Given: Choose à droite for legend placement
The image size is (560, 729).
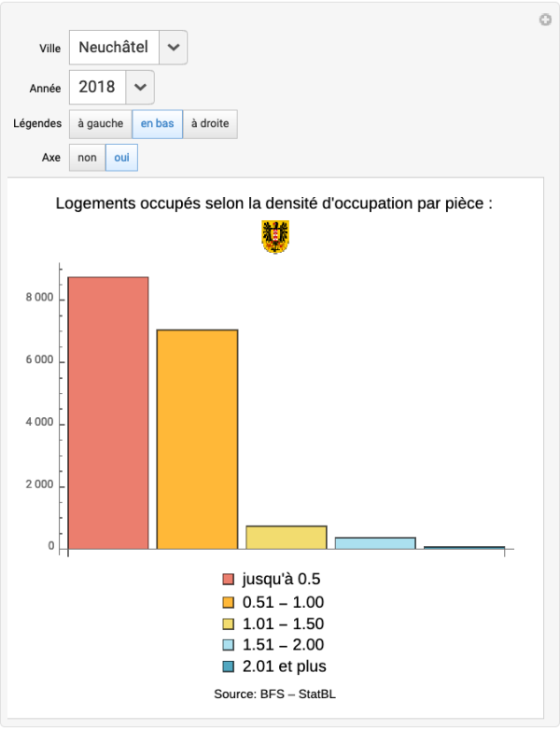Looking at the screenshot, I should pyautogui.click(x=210, y=123).
